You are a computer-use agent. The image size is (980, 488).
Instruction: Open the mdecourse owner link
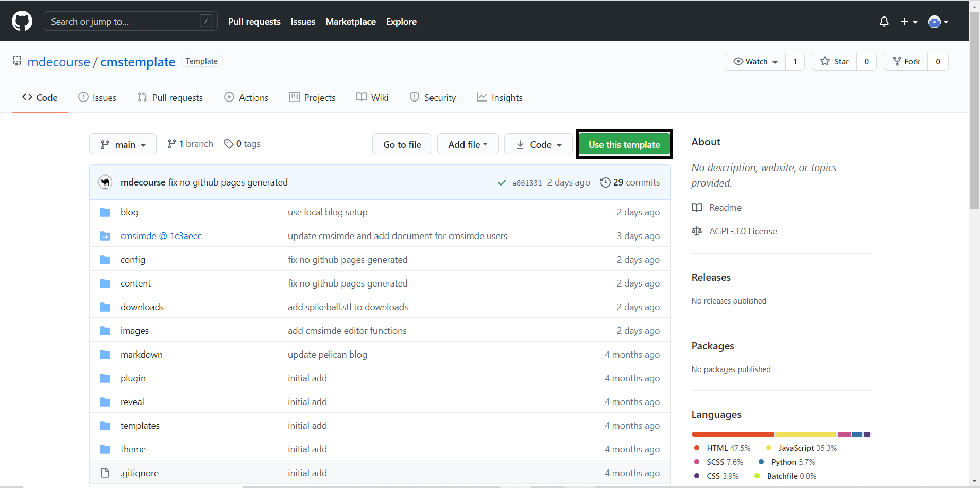point(59,62)
